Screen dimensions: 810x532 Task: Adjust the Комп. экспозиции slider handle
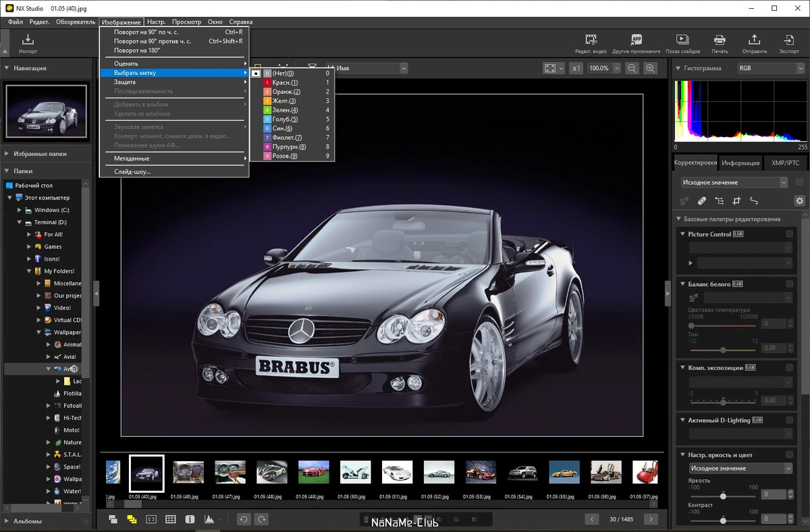(723, 402)
